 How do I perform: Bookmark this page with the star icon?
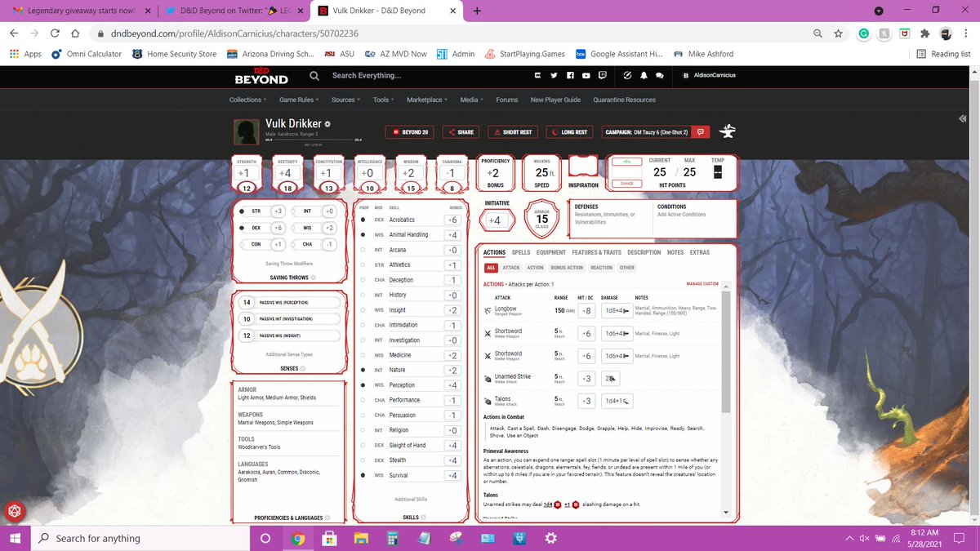tap(838, 33)
